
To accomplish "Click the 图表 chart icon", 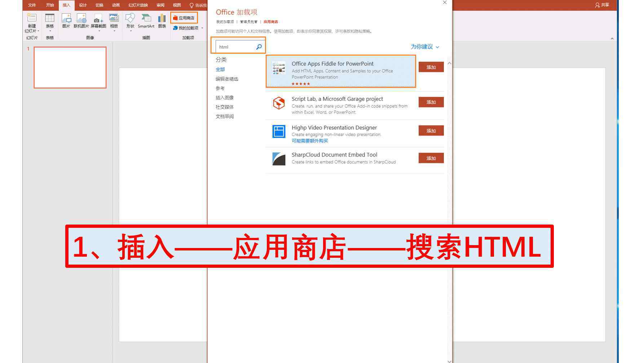I will (162, 18).
